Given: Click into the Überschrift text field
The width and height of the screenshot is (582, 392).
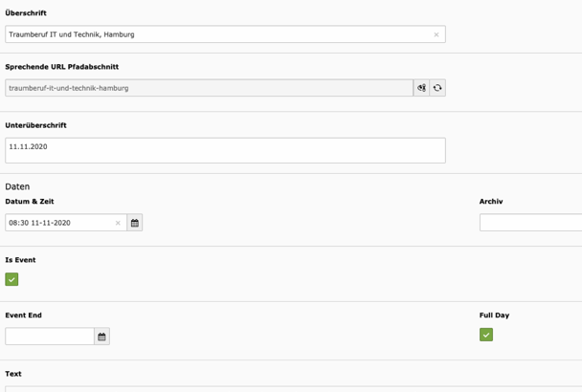Looking at the screenshot, I should click(x=211, y=34).
